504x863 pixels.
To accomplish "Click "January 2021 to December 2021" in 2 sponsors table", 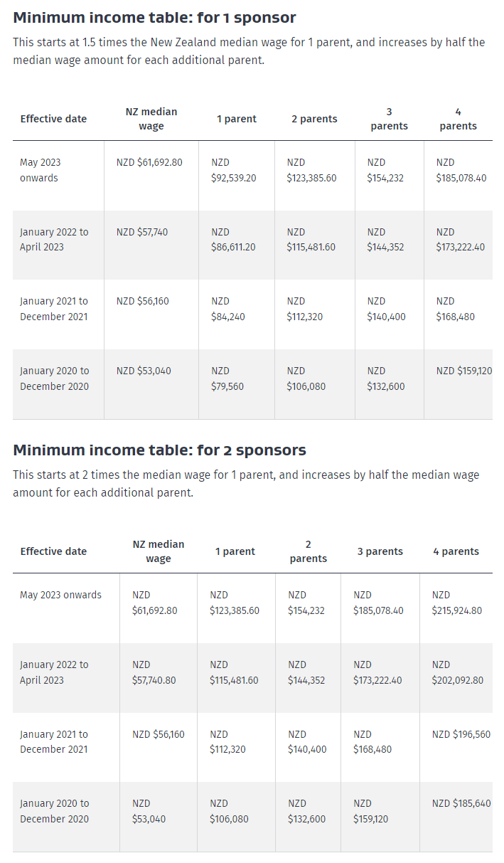I will tap(55, 741).
